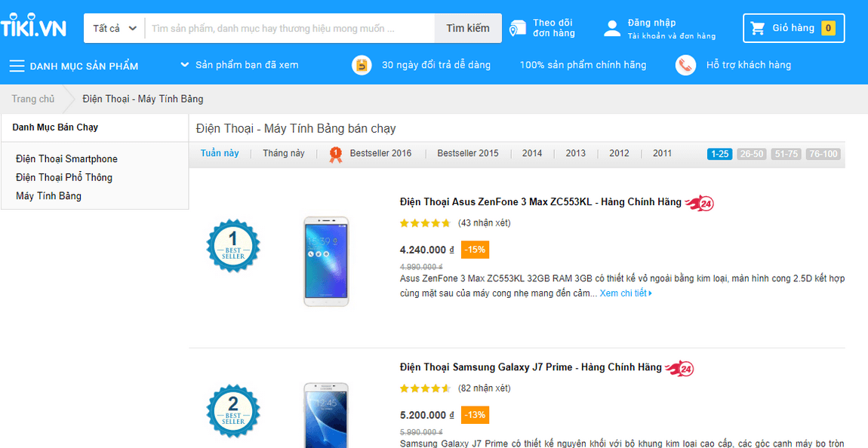
Task: Click the cart item count badge '0'
Action: (x=828, y=28)
